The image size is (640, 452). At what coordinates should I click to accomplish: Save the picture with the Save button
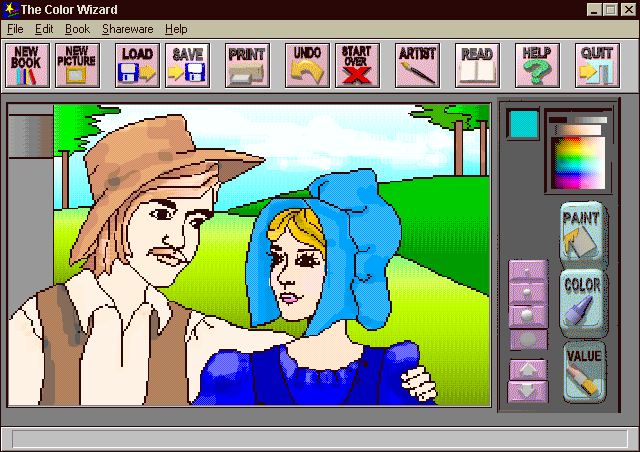(188, 66)
